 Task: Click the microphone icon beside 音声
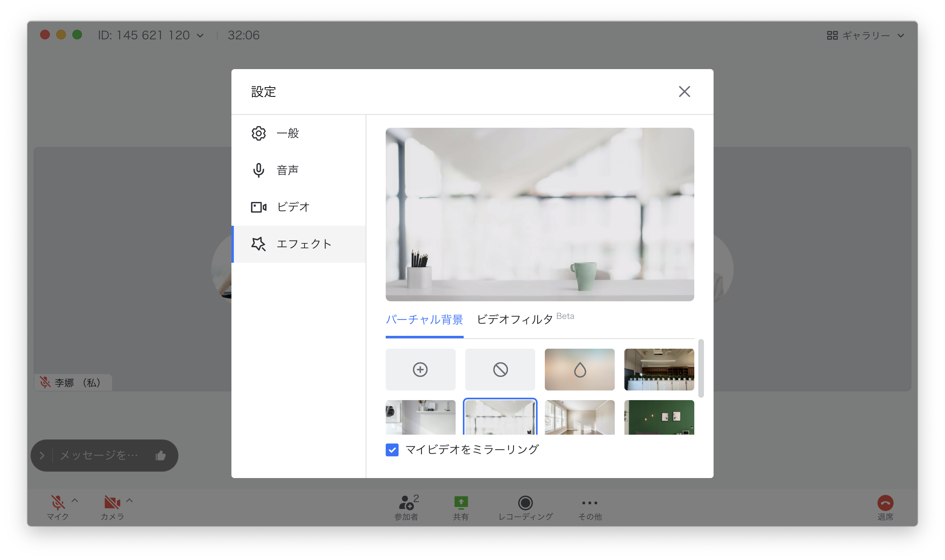click(258, 170)
